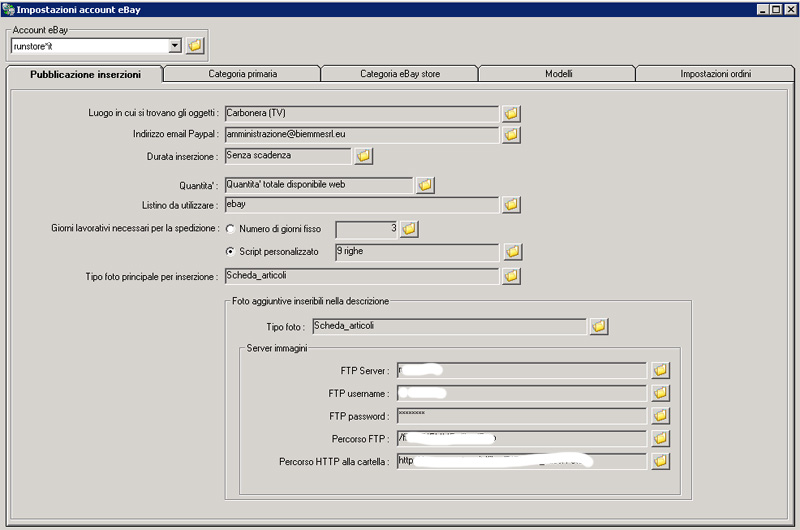Click the application icon in title bar

tap(8, 9)
